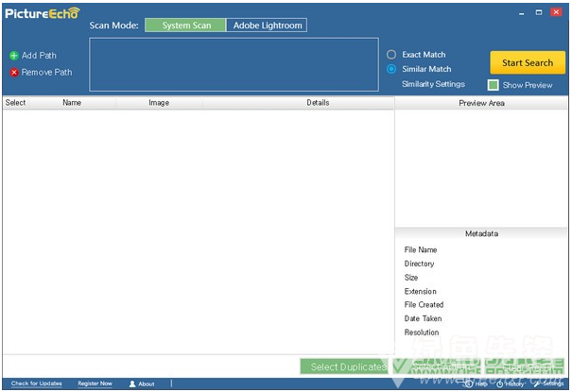Image resolution: width=572 pixels, height=392 pixels.
Task: Toggle the Show Preview checkbox
Action: (494, 85)
